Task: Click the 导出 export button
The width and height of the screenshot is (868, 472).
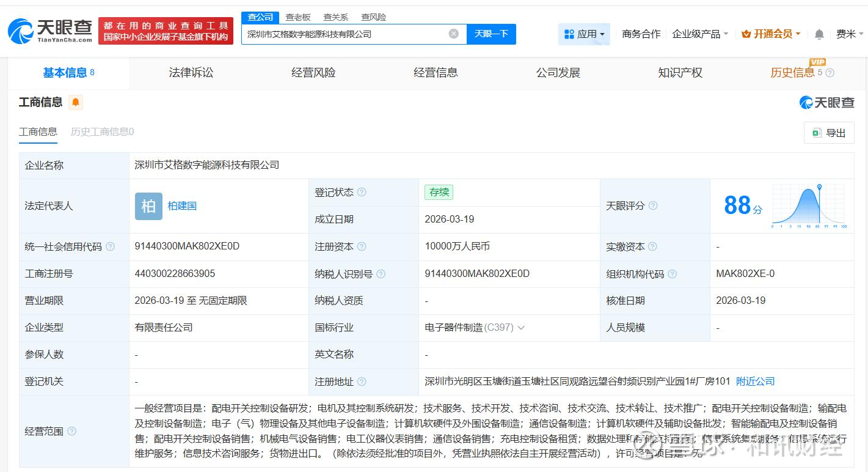Action: [829, 133]
